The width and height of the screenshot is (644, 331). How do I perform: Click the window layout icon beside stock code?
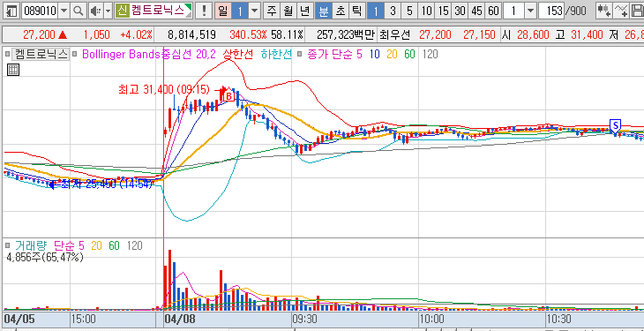pos(12,11)
